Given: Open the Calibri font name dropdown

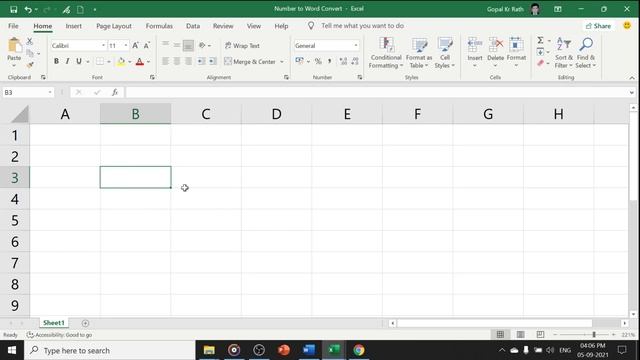Looking at the screenshot, I should [x=103, y=45].
